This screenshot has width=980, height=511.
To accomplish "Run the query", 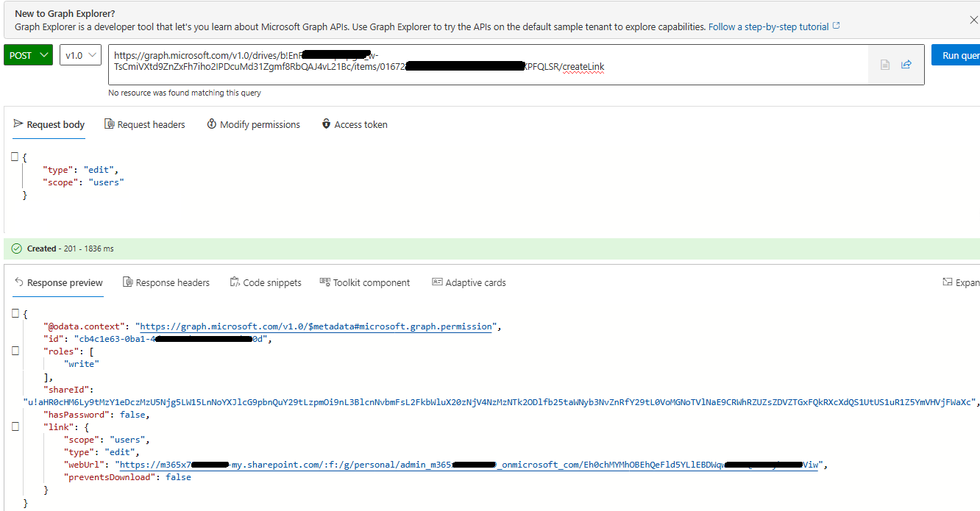I will [x=956, y=55].
